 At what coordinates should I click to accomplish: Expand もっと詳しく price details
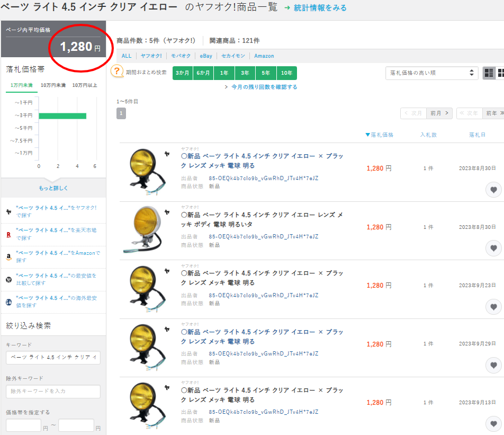(53, 188)
